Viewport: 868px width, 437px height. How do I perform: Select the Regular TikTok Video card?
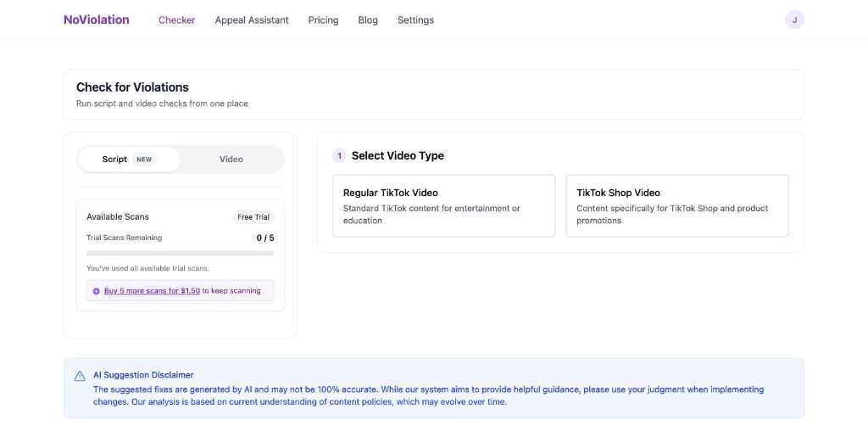pos(444,206)
